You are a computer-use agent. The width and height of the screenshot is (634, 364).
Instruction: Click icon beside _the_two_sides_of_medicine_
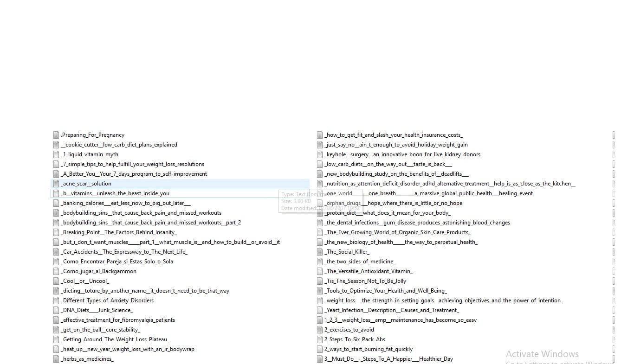coord(320,262)
